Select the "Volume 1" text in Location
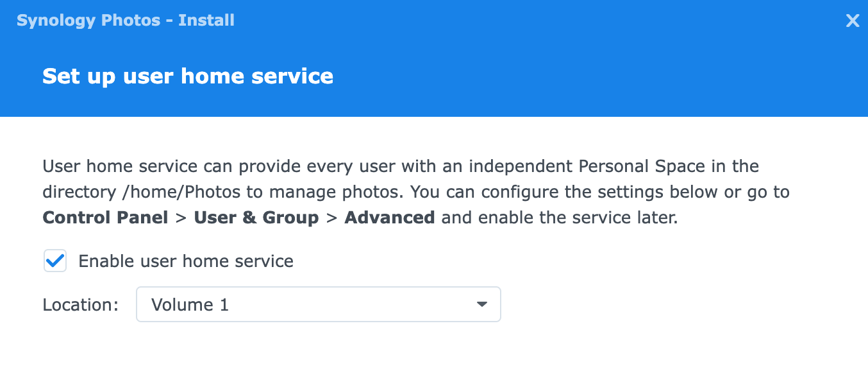The height and width of the screenshot is (371, 868). 190,304
